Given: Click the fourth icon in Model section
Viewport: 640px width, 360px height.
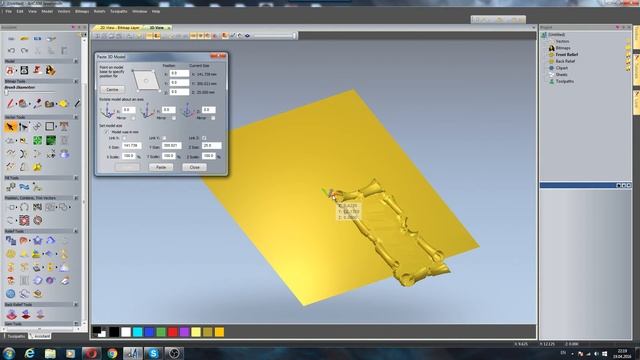Looking at the screenshot, I should click(51, 70).
